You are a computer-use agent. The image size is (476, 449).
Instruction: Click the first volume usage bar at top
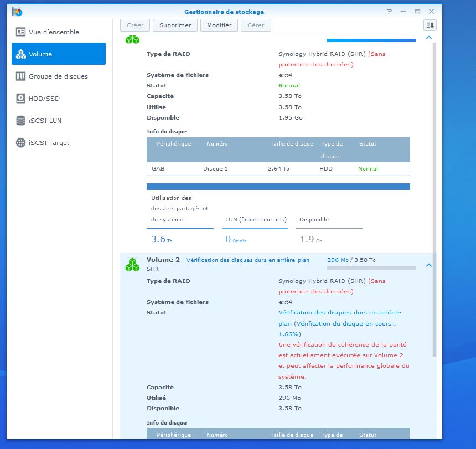[x=371, y=40]
